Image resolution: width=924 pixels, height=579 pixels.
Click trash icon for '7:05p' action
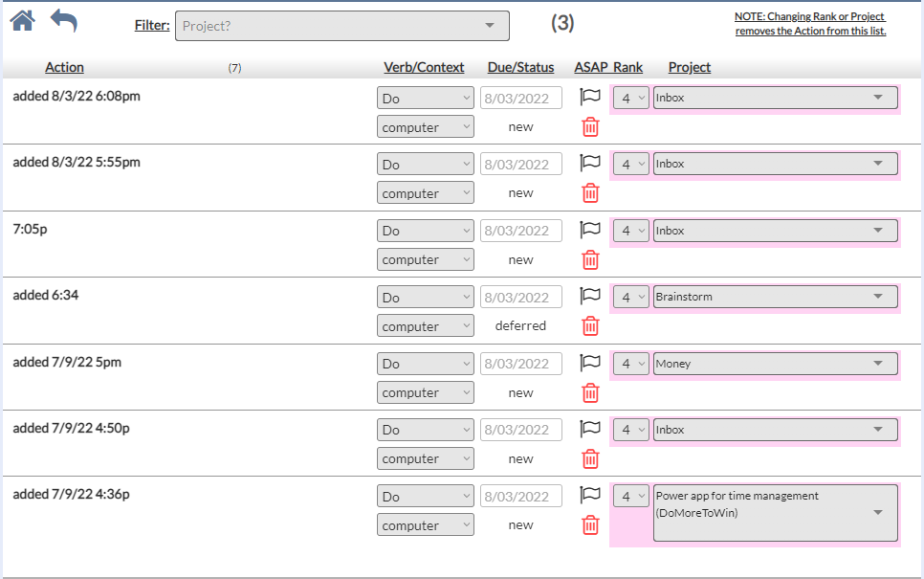pyautogui.click(x=591, y=260)
